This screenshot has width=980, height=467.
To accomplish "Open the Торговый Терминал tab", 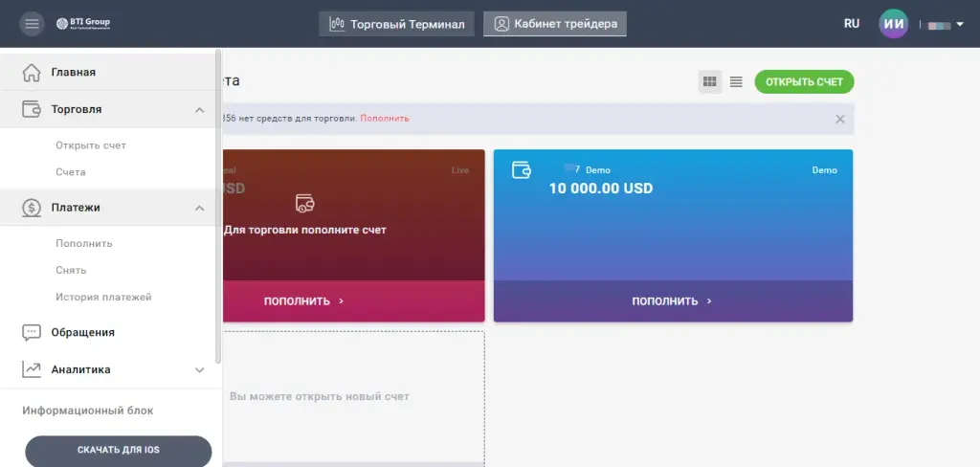I will coord(396,24).
